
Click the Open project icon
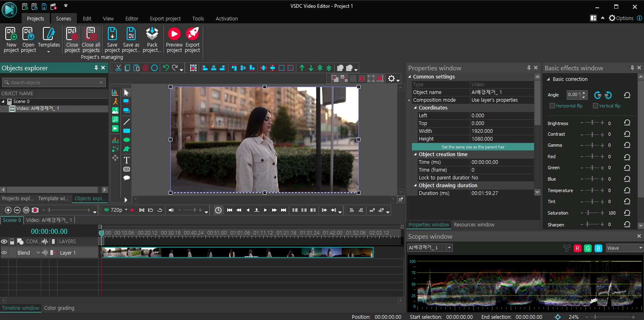click(28, 34)
